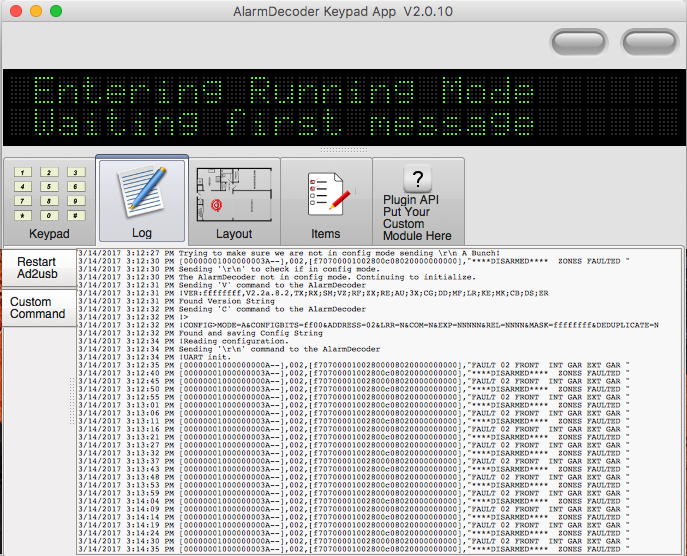687x556 pixels.
Task: Click the Custom Command button
Action: pos(39,308)
